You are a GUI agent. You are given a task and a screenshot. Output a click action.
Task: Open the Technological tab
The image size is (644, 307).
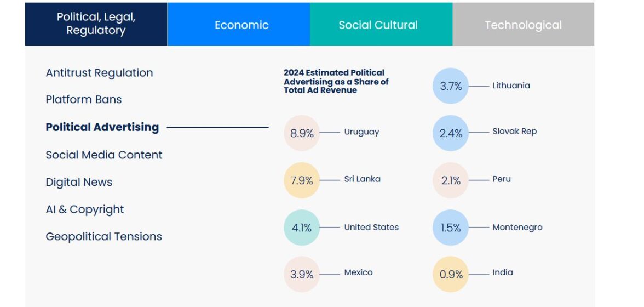coord(523,25)
